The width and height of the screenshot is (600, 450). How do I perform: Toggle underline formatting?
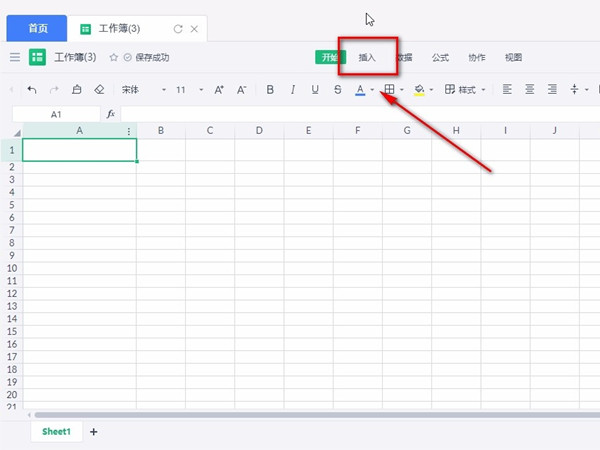click(x=315, y=90)
